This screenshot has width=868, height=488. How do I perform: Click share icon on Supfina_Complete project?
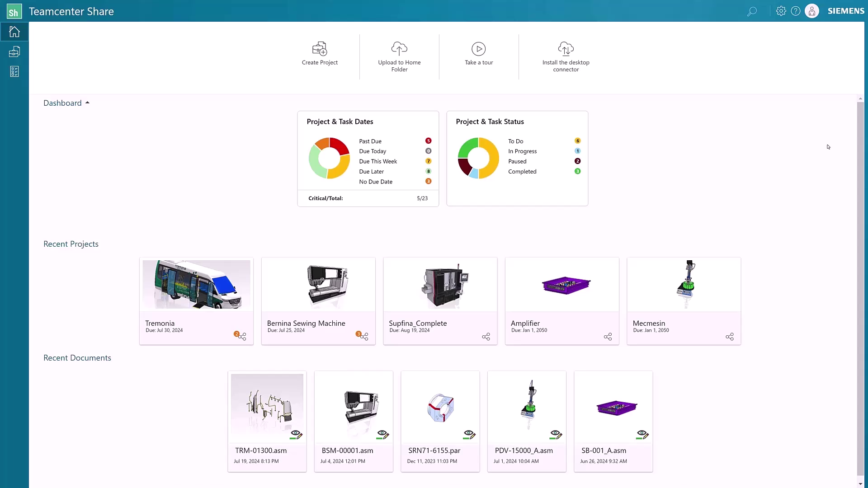(x=486, y=337)
